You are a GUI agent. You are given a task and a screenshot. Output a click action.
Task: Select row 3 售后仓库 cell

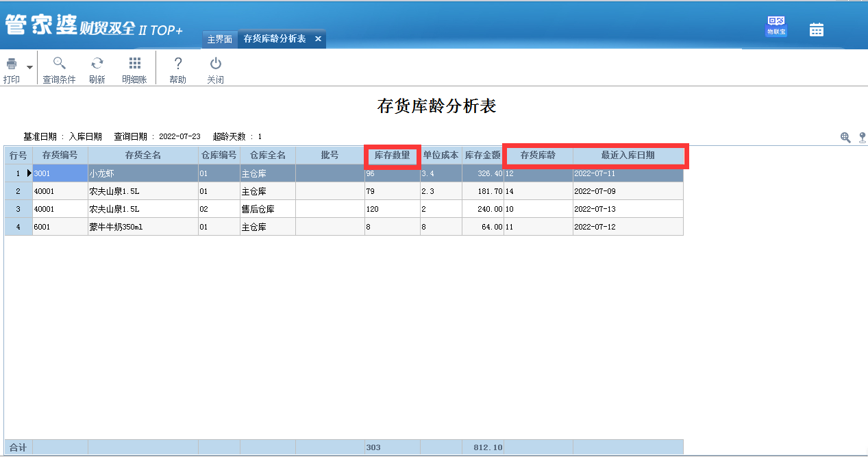(x=267, y=209)
